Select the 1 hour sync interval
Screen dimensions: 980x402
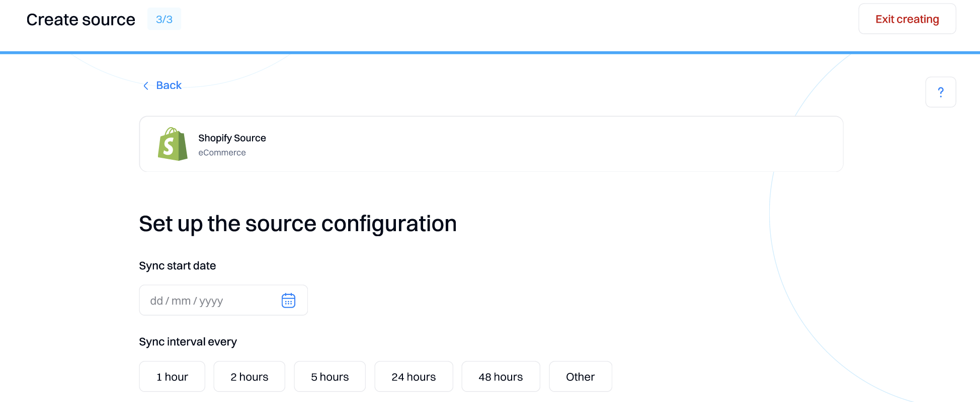[x=172, y=376]
